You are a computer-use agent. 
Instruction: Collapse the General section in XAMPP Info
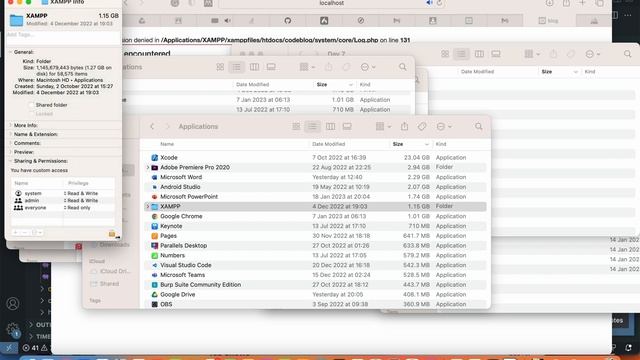pos(11,52)
